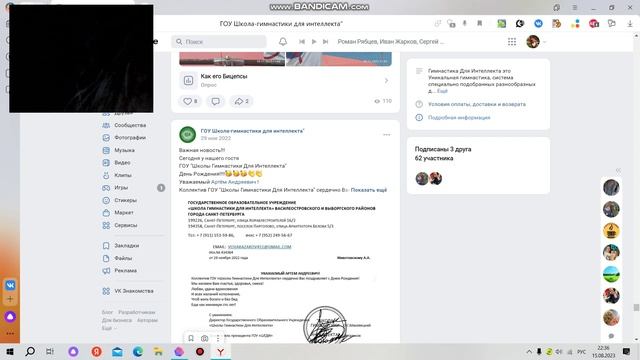This screenshot has height=360, width=640.
Task: Share the Бицепсы poll post
Action: click(241, 101)
